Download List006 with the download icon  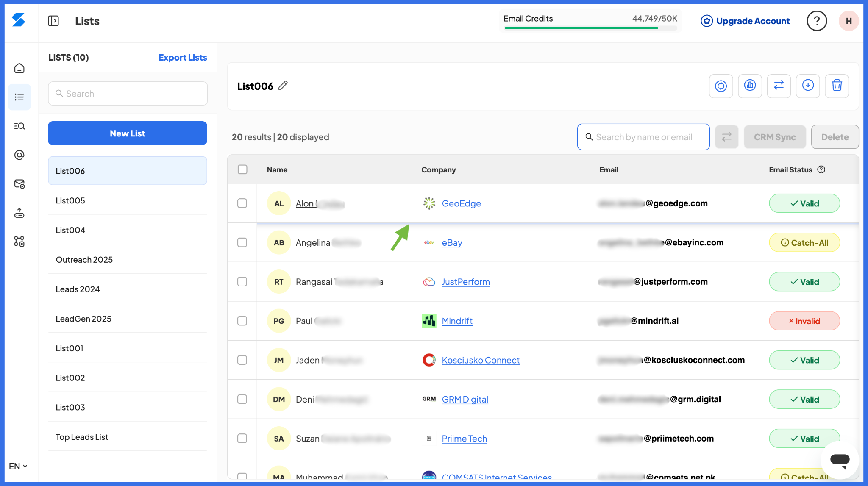[x=808, y=86]
